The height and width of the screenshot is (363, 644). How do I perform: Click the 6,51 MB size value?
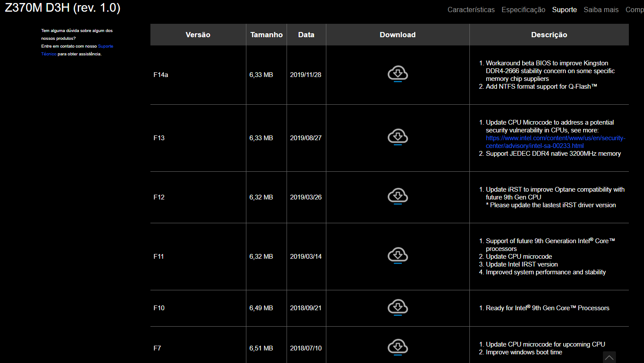click(x=261, y=348)
